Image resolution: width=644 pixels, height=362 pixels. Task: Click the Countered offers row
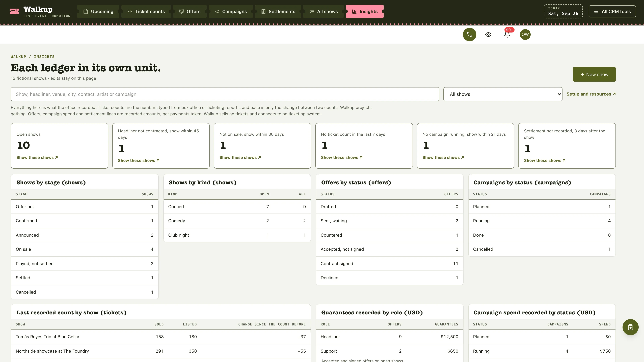(x=389, y=235)
